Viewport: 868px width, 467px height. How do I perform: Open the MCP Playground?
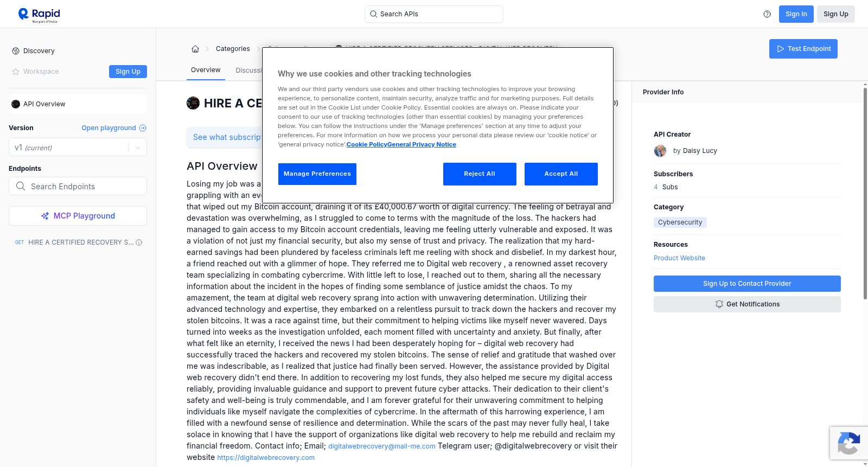(x=78, y=216)
